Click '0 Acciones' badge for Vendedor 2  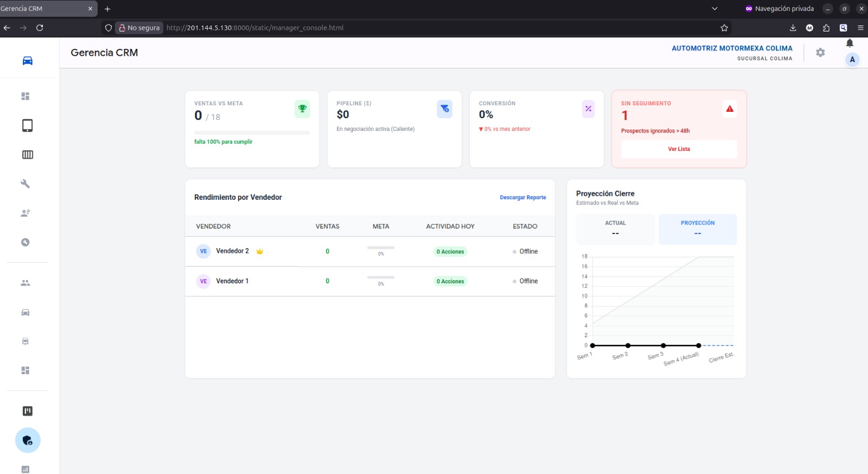pos(450,251)
